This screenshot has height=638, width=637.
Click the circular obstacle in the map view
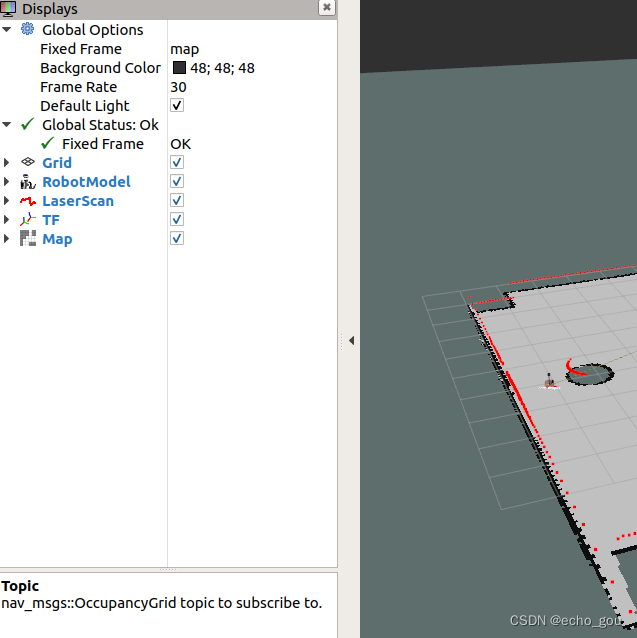pyautogui.click(x=591, y=374)
